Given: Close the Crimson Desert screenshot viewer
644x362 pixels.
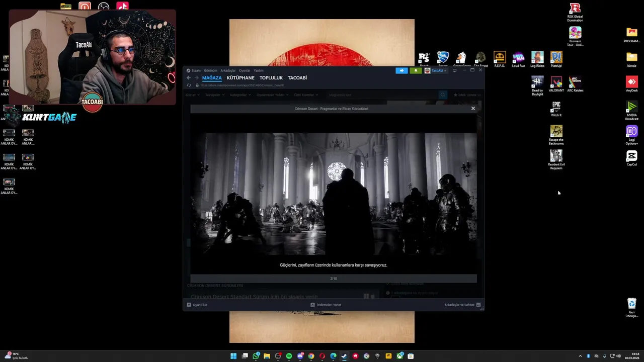Looking at the screenshot, I should 473,108.
